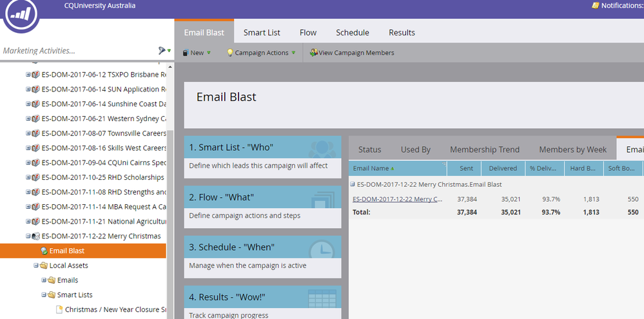Collapse the Merry Christmas.Email Blast group row
644x319 pixels.
click(353, 184)
